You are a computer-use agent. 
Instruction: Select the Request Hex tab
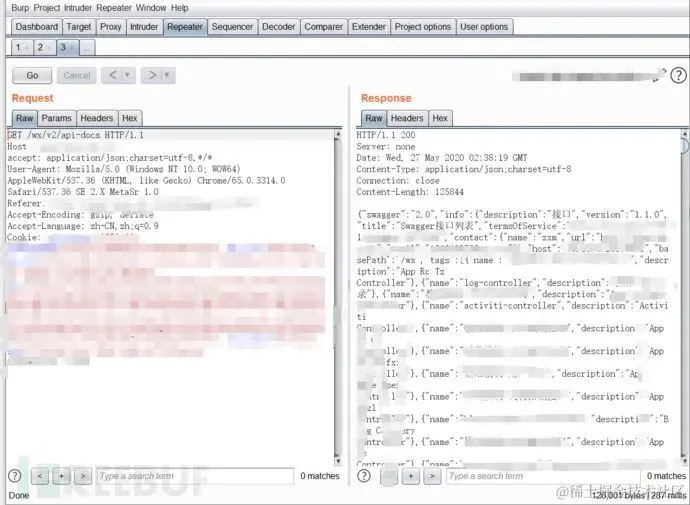tap(130, 118)
